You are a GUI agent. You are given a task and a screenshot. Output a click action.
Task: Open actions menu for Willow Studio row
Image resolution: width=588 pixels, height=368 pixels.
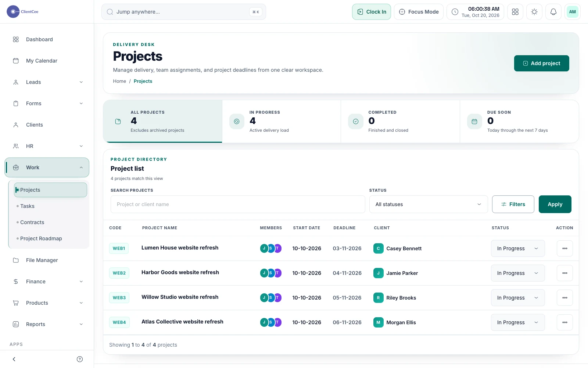tap(565, 298)
